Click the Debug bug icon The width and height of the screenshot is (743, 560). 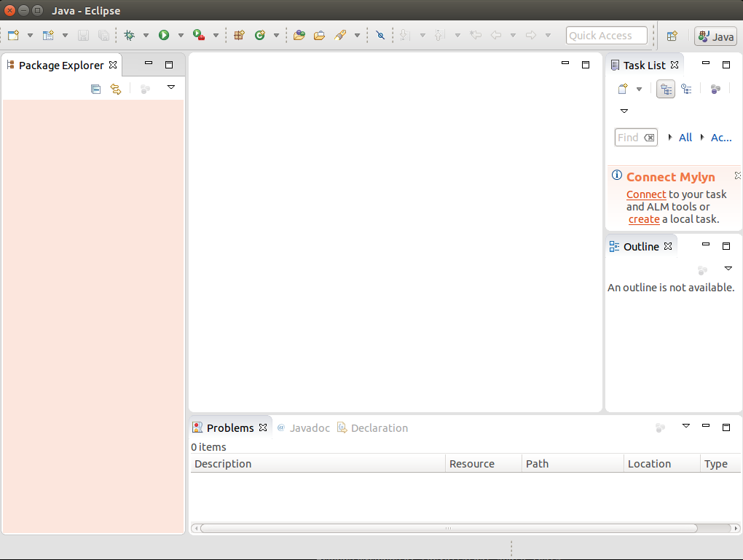click(x=129, y=35)
